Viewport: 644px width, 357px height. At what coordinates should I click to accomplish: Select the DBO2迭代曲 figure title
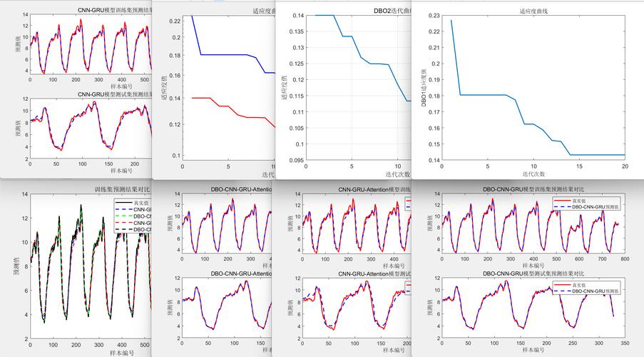(x=392, y=11)
